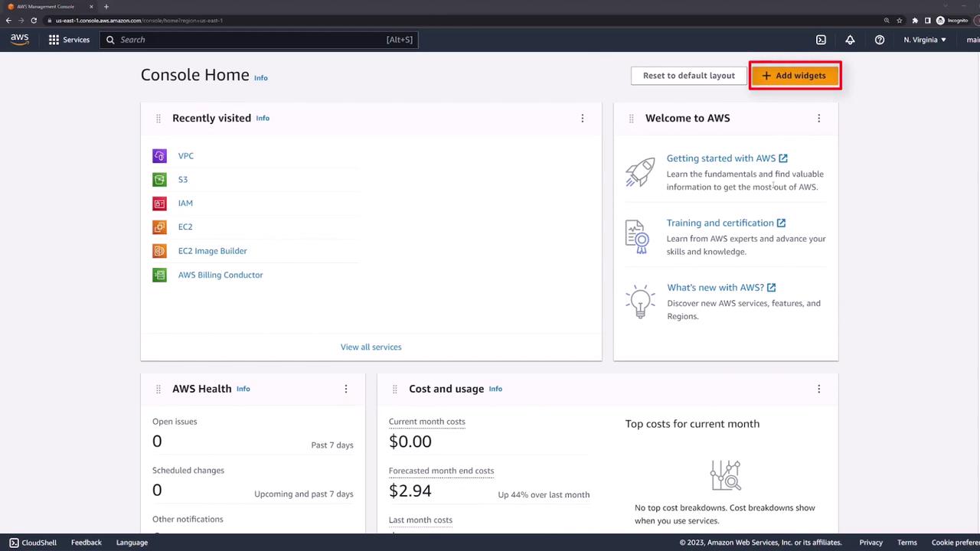
Task: Click the footer Feedback link
Action: [87, 543]
